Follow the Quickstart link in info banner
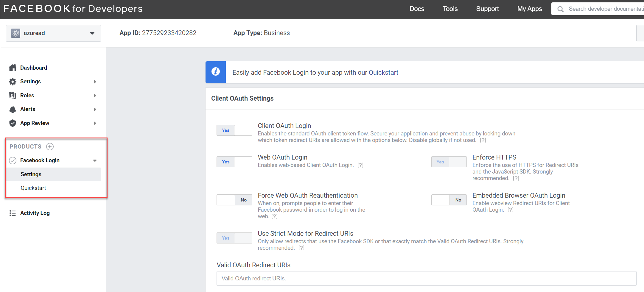Screen dimensions: 644x292 pos(383,72)
